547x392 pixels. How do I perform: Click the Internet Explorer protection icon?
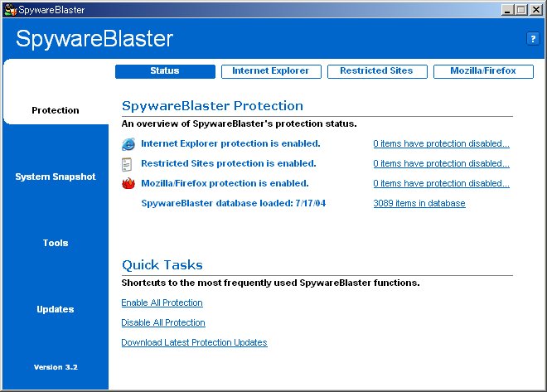[128, 144]
